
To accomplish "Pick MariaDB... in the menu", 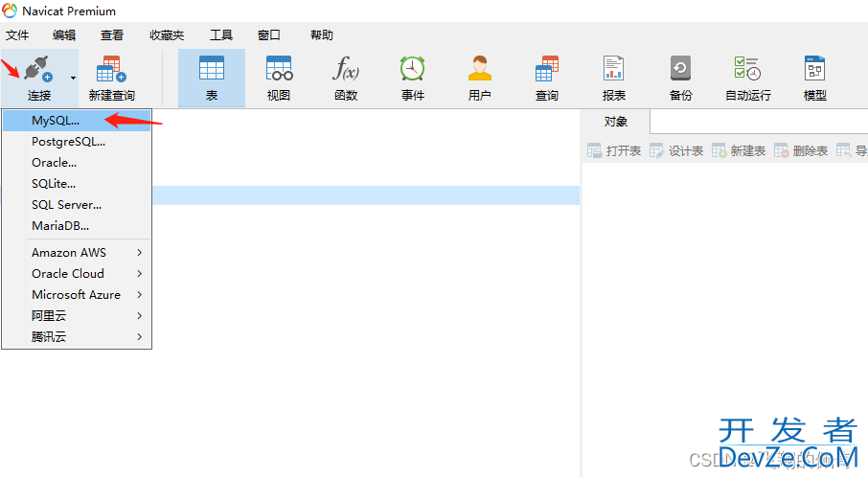I will point(77,226).
